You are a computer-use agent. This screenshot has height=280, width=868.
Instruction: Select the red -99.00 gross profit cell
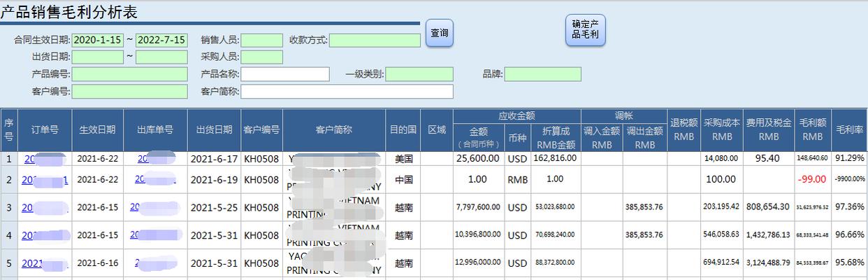(812, 180)
